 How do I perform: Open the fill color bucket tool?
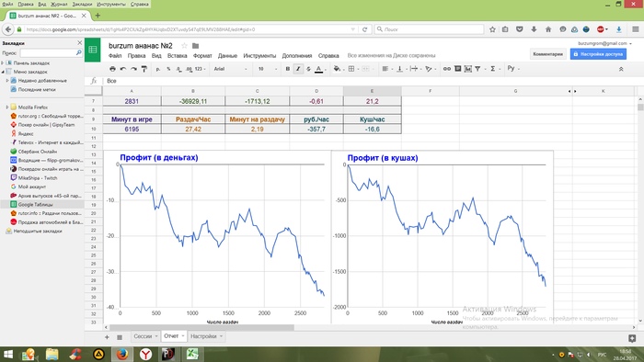(337, 69)
